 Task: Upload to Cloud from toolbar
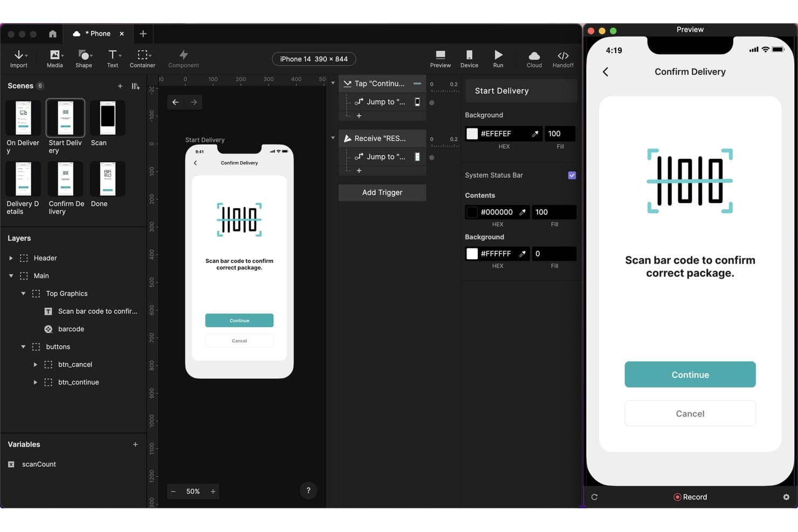534,59
